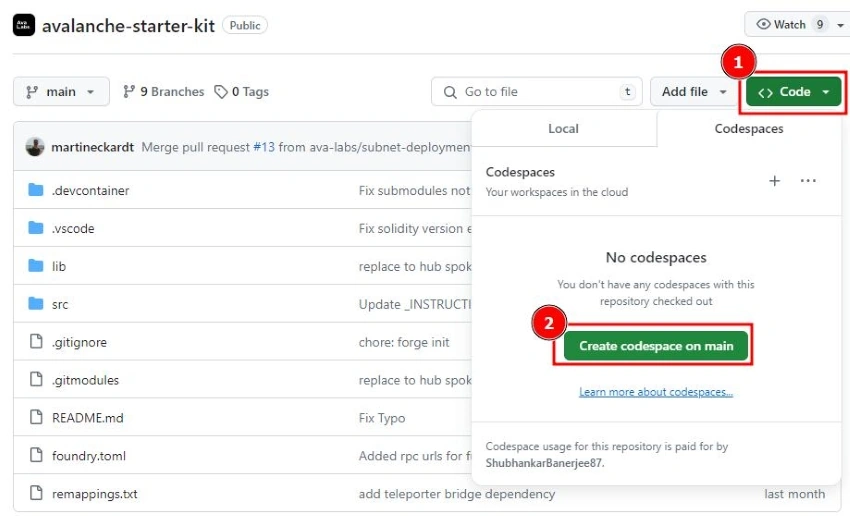Screen dimensions: 850x516
Task: Open the Watch dropdown
Action: tap(798, 24)
